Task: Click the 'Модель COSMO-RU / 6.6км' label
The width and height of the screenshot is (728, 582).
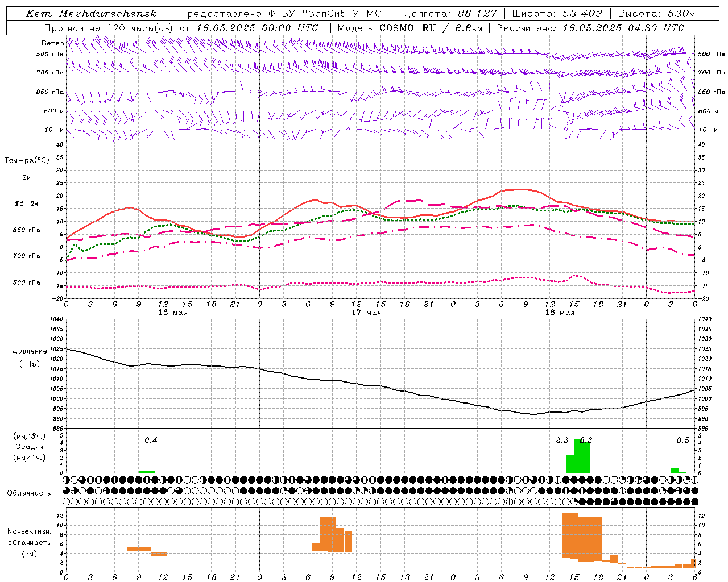Action: (409, 27)
